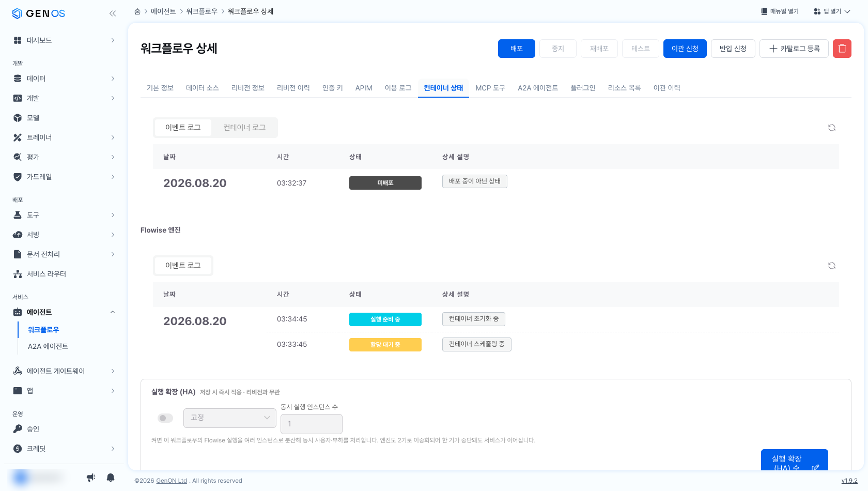The width and height of the screenshot is (868, 491).
Task: Click the 이관 신청 button
Action: pos(685,49)
